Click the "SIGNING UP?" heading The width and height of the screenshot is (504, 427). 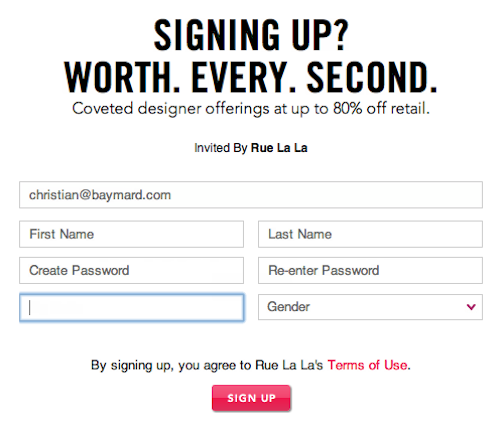coord(251,36)
